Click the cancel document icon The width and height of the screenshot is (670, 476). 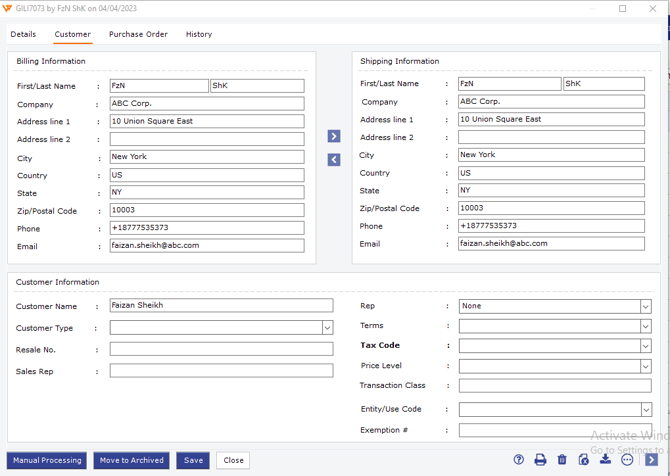[583, 460]
